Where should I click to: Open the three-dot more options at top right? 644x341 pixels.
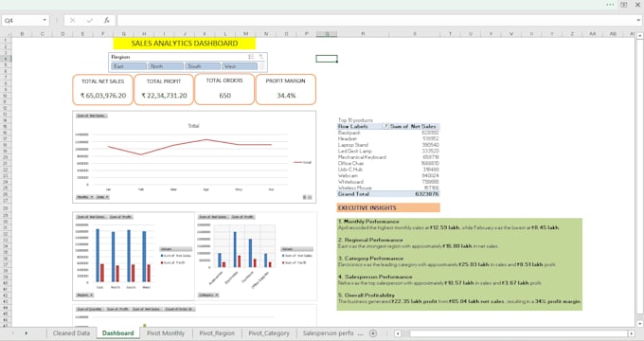[610, 5]
